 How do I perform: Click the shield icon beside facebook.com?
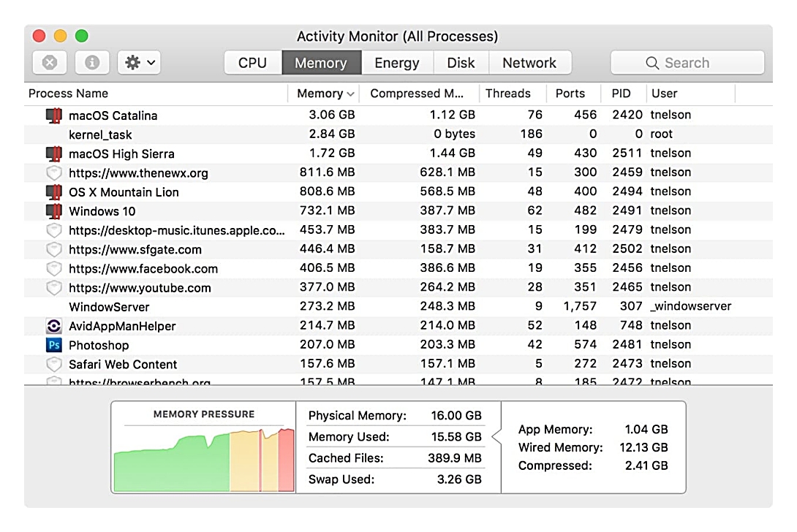coord(54,268)
